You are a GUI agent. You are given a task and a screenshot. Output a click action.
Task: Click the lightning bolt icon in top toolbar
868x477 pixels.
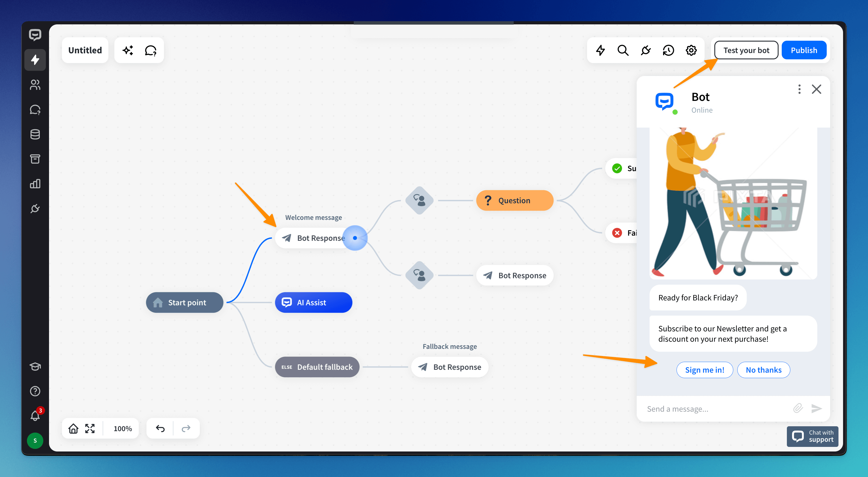click(600, 50)
